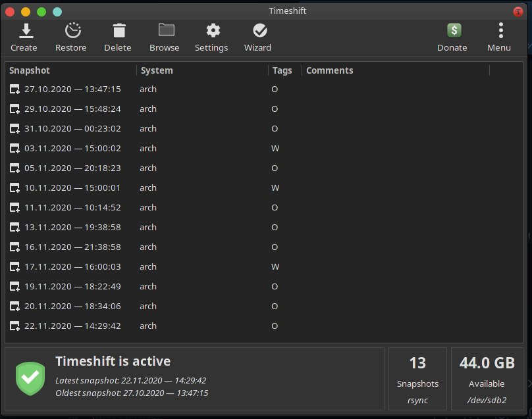
Task: Select snapshot 20.11.2020 — 18:34:06
Action: tap(72, 306)
